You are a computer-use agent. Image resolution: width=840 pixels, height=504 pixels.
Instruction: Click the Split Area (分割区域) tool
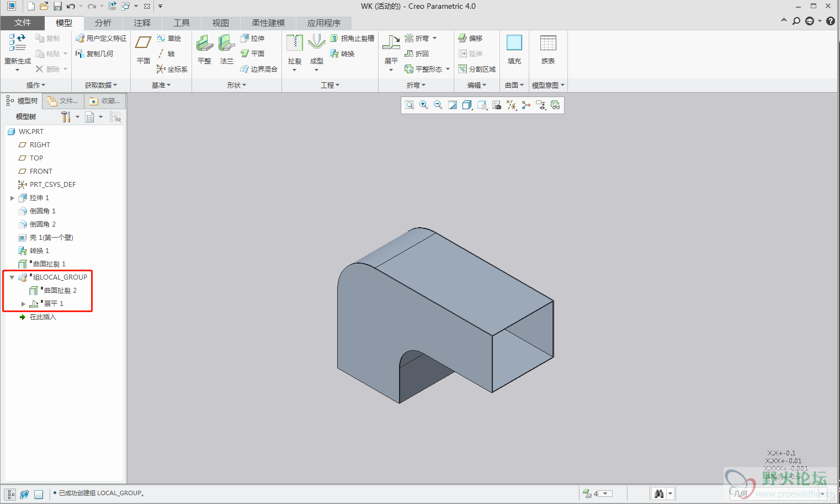coord(477,69)
